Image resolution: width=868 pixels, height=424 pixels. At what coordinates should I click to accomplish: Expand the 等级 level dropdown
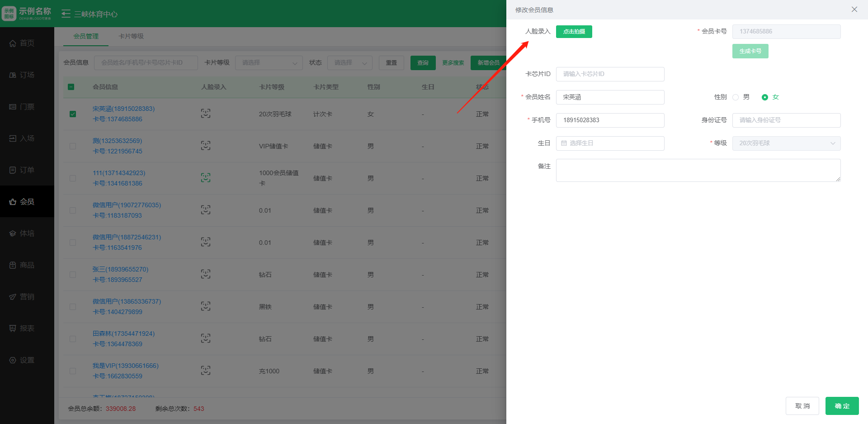[x=786, y=143]
